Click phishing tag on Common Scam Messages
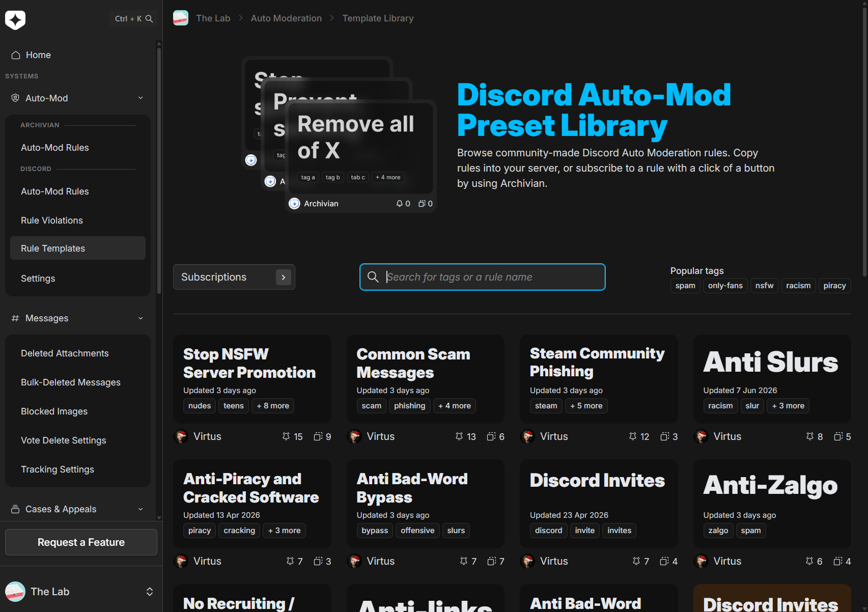 [409, 406]
